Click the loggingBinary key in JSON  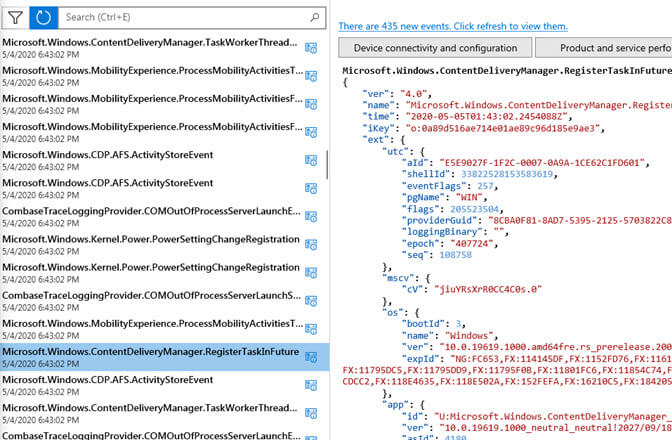[x=442, y=232]
